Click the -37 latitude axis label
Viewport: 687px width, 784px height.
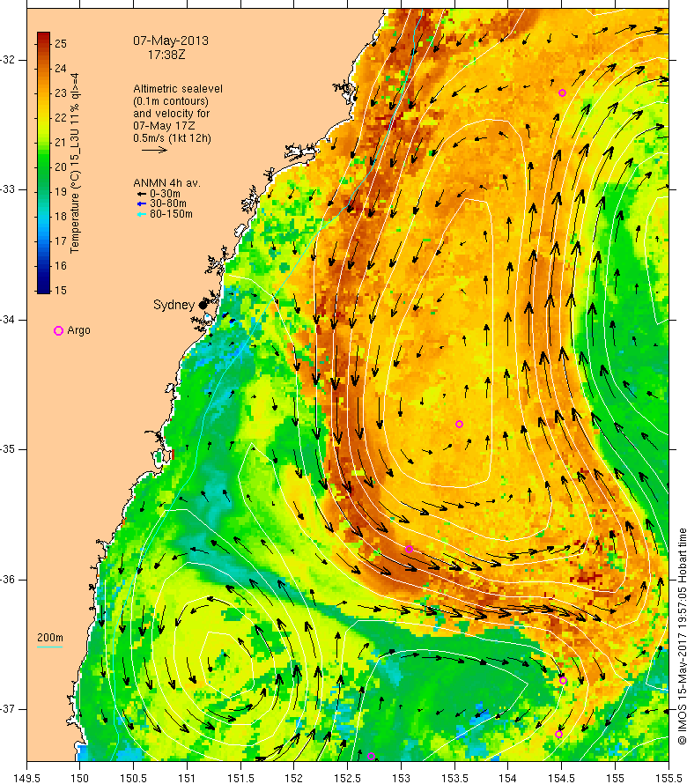[x=8, y=709]
